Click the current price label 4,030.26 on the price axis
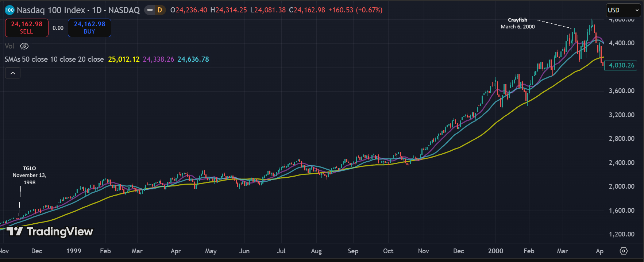This screenshot has height=262, width=644. click(621, 65)
